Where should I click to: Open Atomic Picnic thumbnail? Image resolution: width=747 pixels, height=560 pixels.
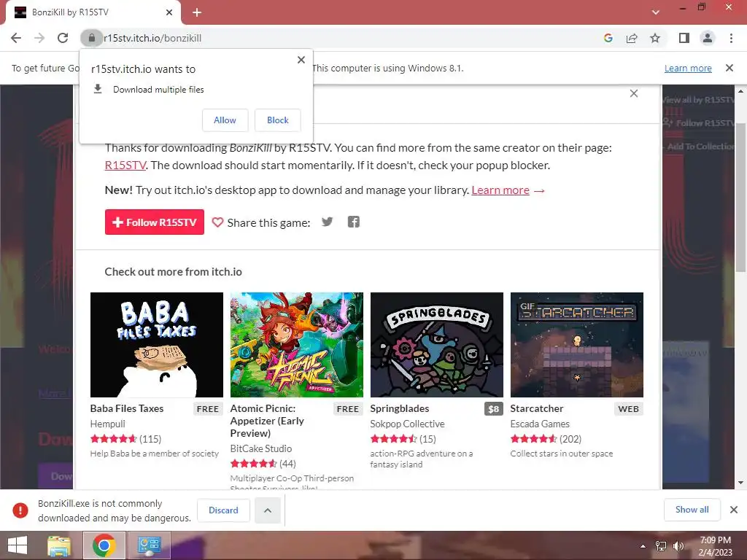(x=297, y=345)
